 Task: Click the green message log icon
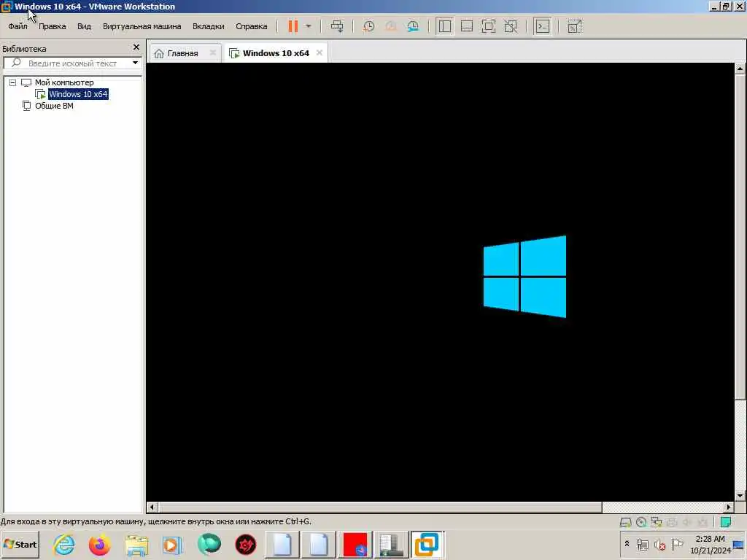coord(726,522)
